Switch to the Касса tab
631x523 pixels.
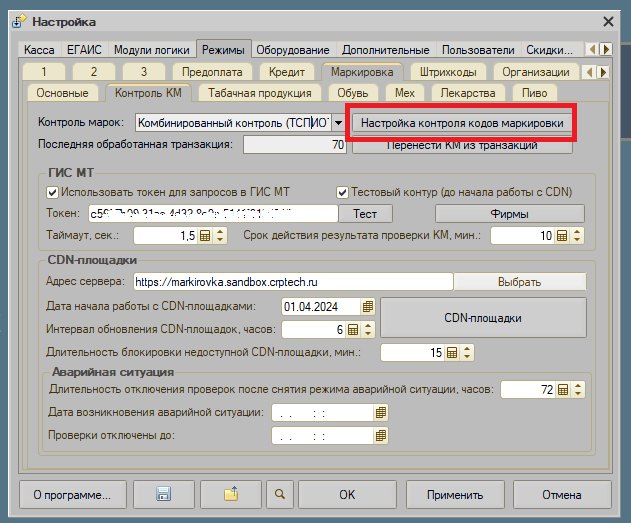[39, 50]
